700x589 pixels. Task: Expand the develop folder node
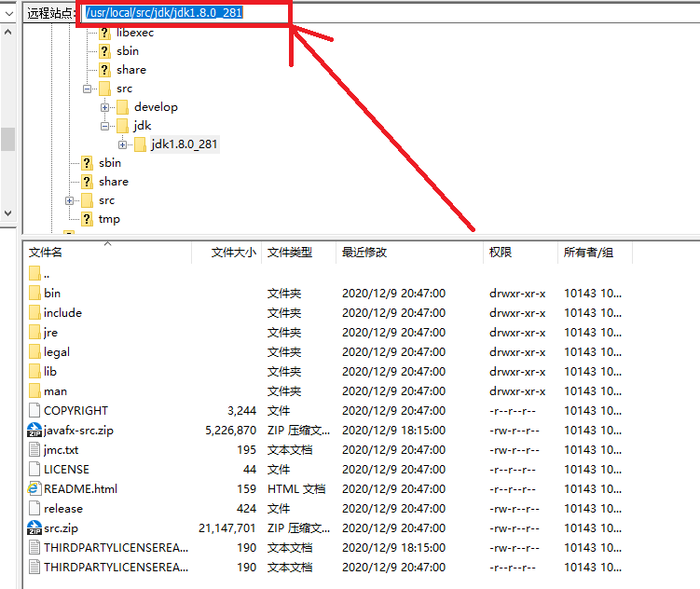[x=104, y=107]
